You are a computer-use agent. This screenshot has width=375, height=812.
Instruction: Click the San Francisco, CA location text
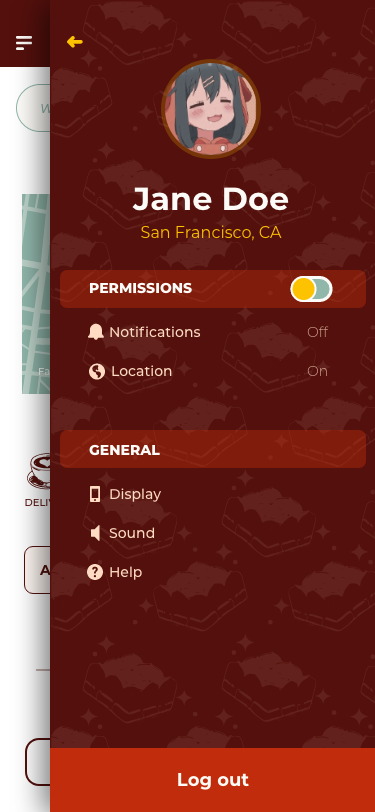pos(211,233)
